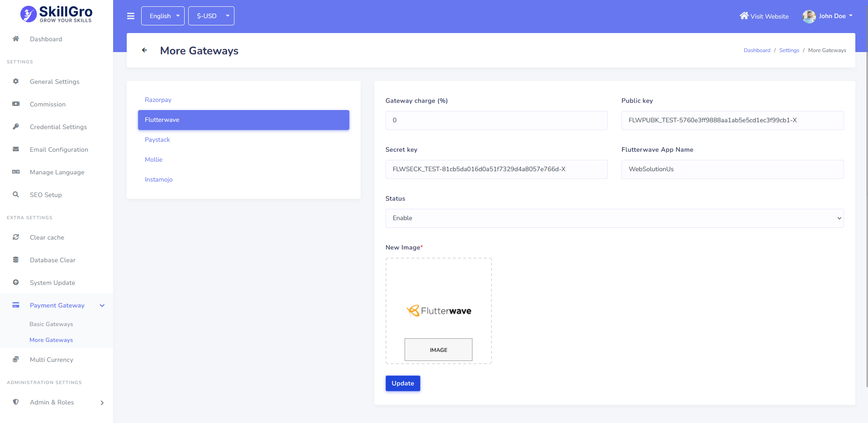Click the Visit Website home icon
868x423 pixels.
coord(744,16)
